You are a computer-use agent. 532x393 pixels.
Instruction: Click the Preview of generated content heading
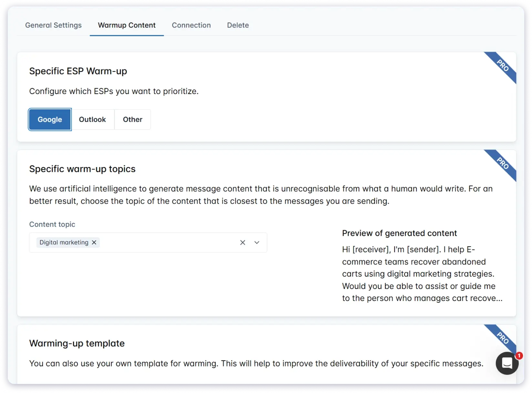(x=399, y=233)
